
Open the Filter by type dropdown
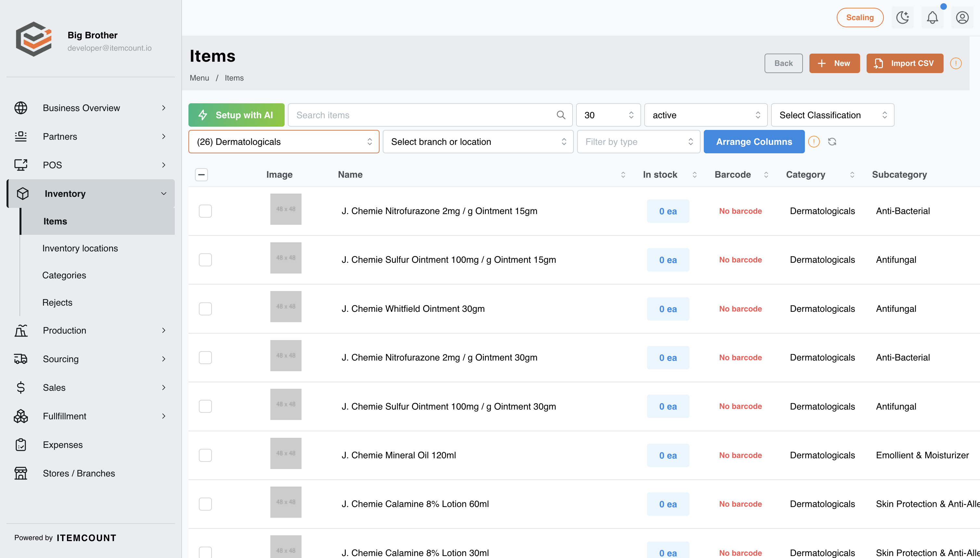639,142
